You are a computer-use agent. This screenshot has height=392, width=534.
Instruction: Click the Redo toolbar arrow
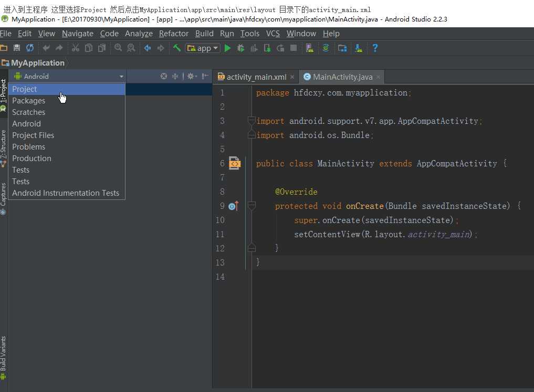click(59, 48)
